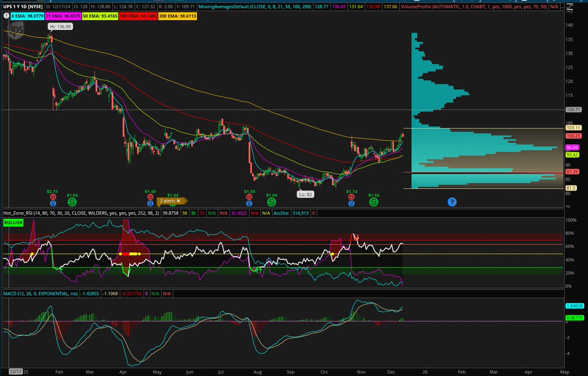Click the February $1.64 dividend icon
The width and height of the screenshot is (588, 376).
coord(72,201)
